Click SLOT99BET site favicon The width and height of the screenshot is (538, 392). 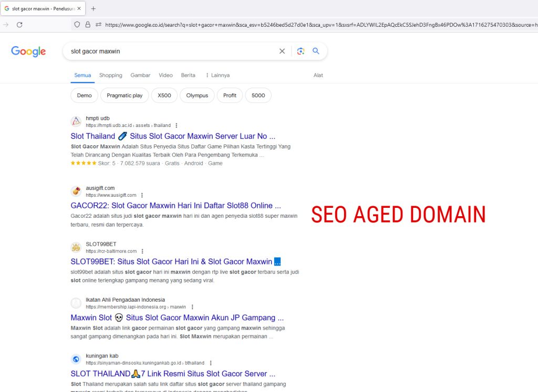[x=76, y=247]
